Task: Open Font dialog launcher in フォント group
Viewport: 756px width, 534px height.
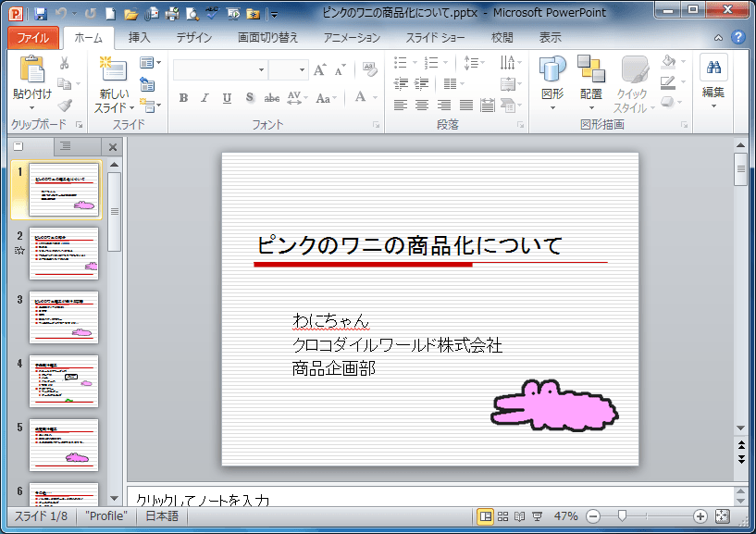Action: (376, 125)
